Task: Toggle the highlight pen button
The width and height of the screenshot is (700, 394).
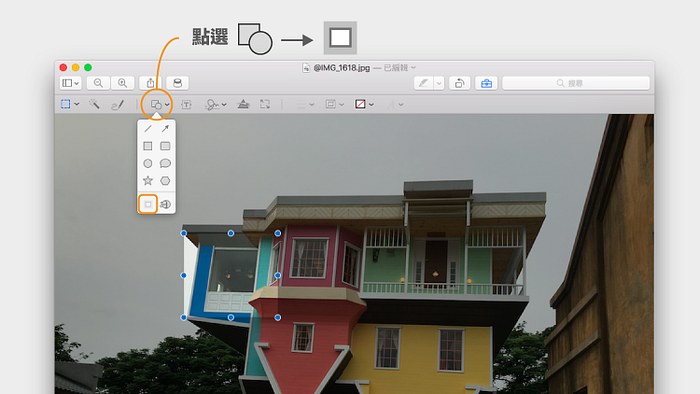Action: [x=423, y=83]
